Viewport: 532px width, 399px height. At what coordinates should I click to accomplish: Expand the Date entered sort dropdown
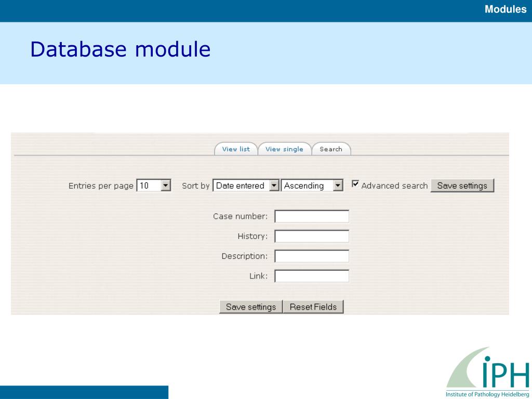pyautogui.click(x=246, y=185)
